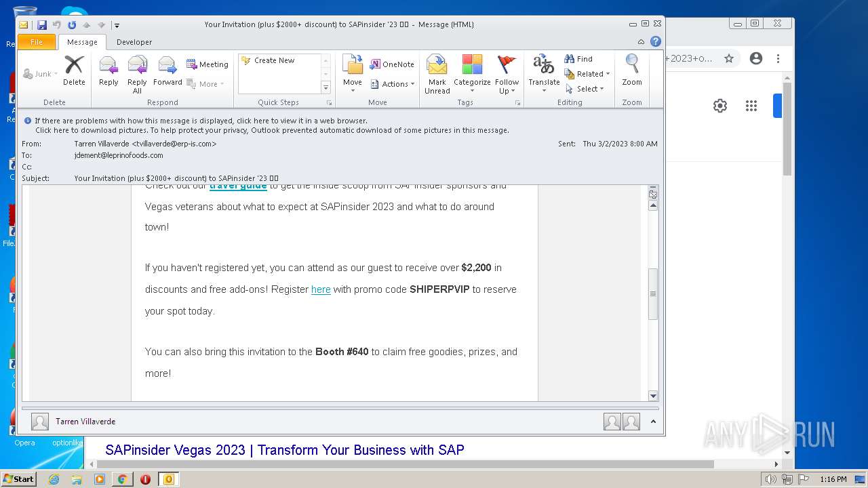Click here to download pictures
Screen dimensions: 868x488
(x=272, y=130)
